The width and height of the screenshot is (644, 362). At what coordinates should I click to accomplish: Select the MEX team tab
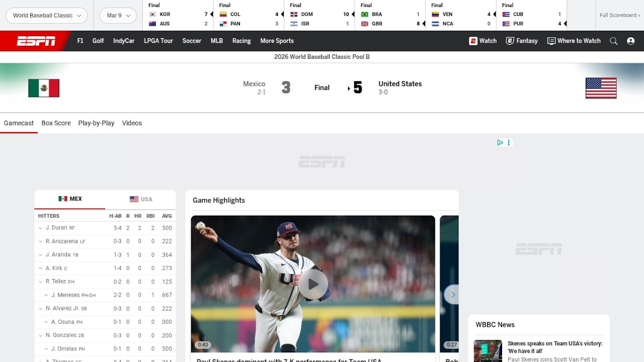pos(70,199)
